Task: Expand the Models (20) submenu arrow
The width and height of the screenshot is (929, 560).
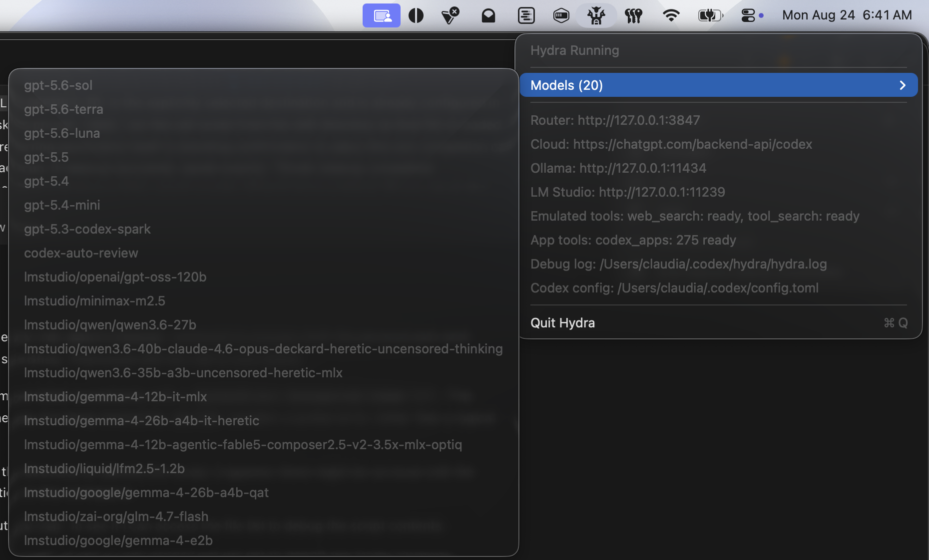Action: tap(902, 85)
